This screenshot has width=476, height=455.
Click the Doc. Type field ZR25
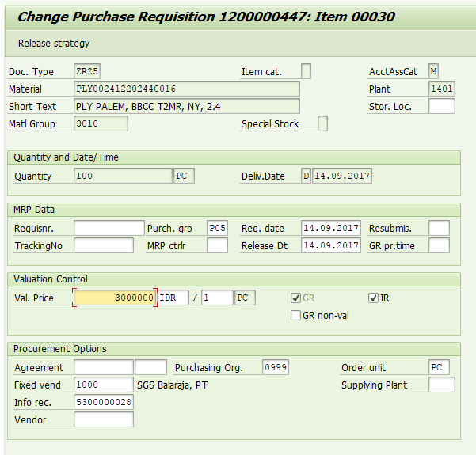coord(87,71)
